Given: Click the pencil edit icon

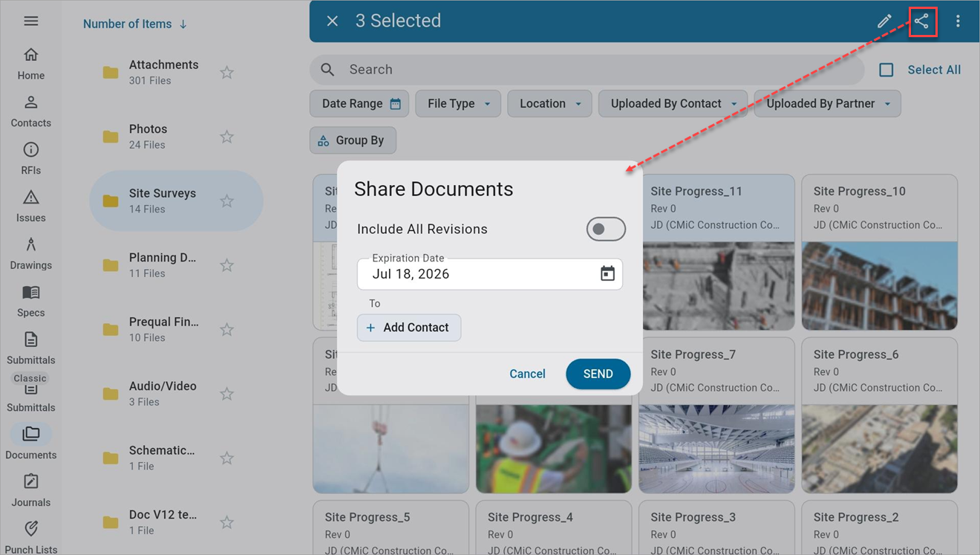Looking at the screenshot, I should tap(884, 21).
